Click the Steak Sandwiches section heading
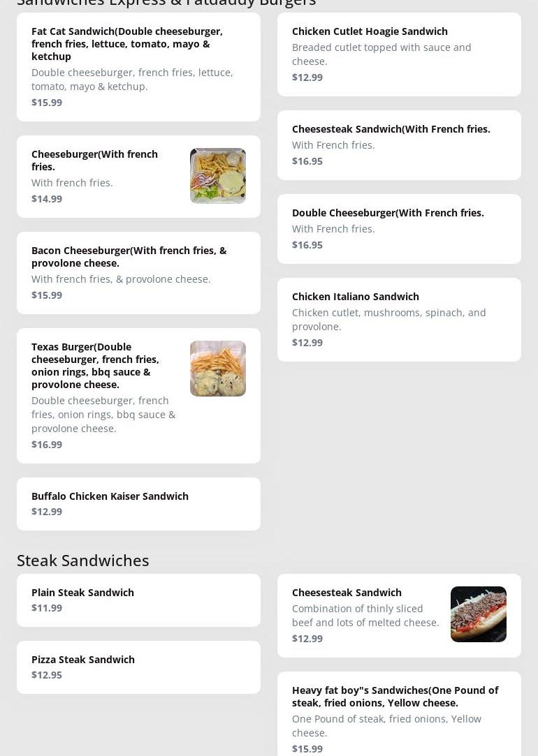 tap(83, 561)
